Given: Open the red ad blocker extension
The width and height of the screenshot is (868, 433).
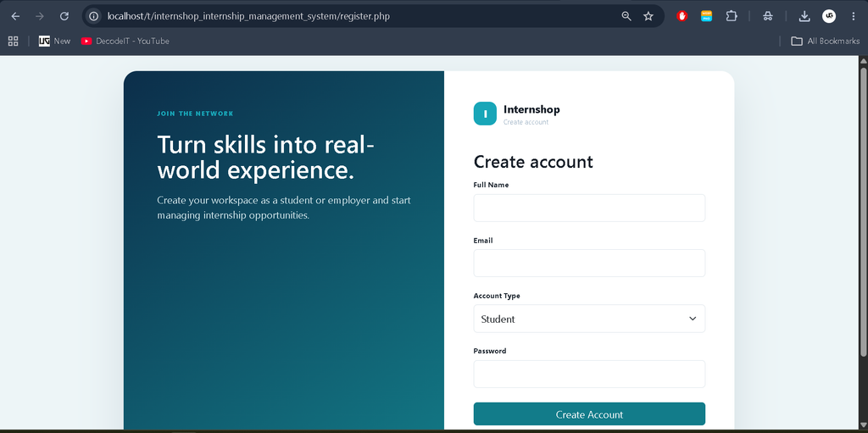Looking at the screenshot, I should [x=682, y=16].
